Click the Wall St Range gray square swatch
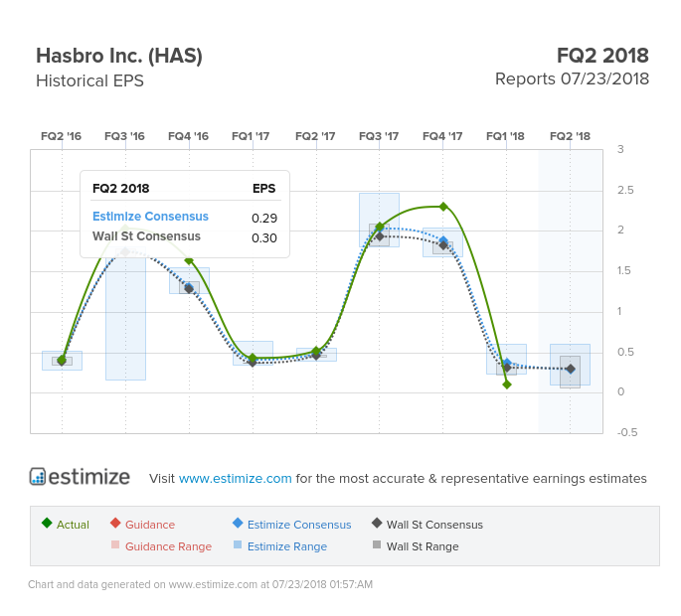The height and width of the screenshot is (616, 681). [x=377, y=544]
